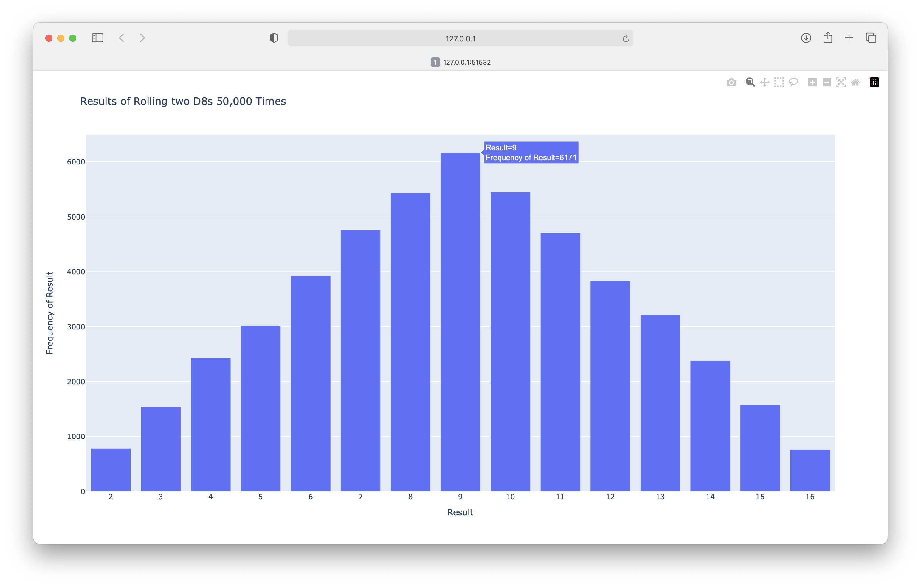The image size is (921, 588).
Task: Click the 127.0.0.1 address bar
Action: click(460, 38)
